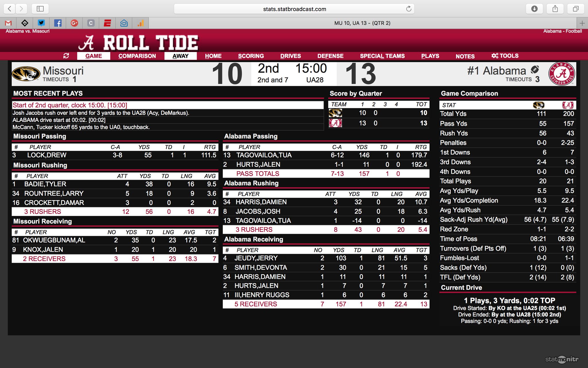
Task: Toggle the HOME team stats view
Action: (213, 56)
